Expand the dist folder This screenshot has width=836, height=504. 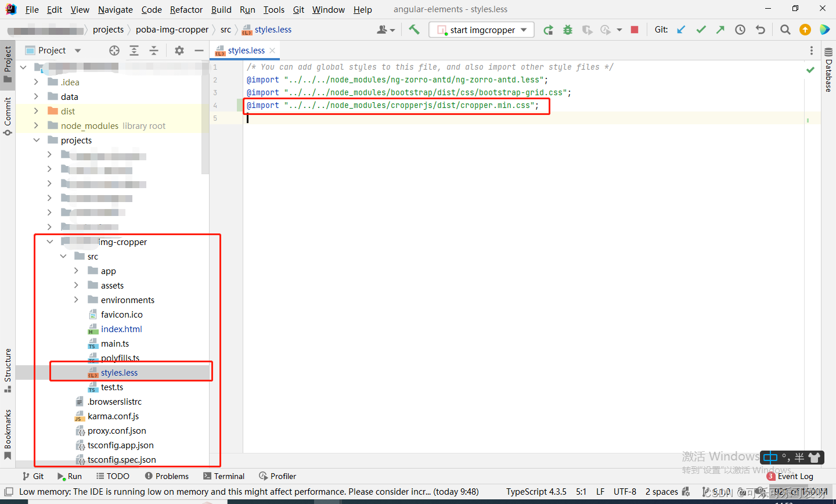[36, 111]
